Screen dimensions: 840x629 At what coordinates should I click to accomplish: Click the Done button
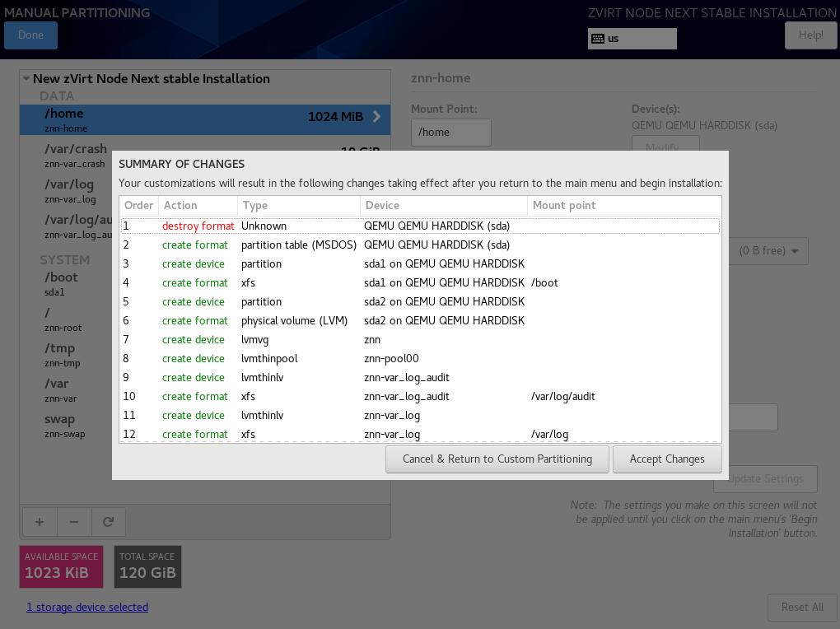[30, 35]
